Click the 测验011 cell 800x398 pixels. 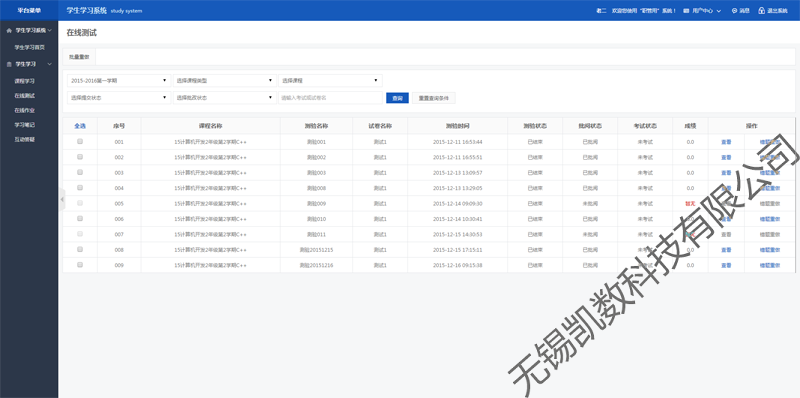(316, 235)
